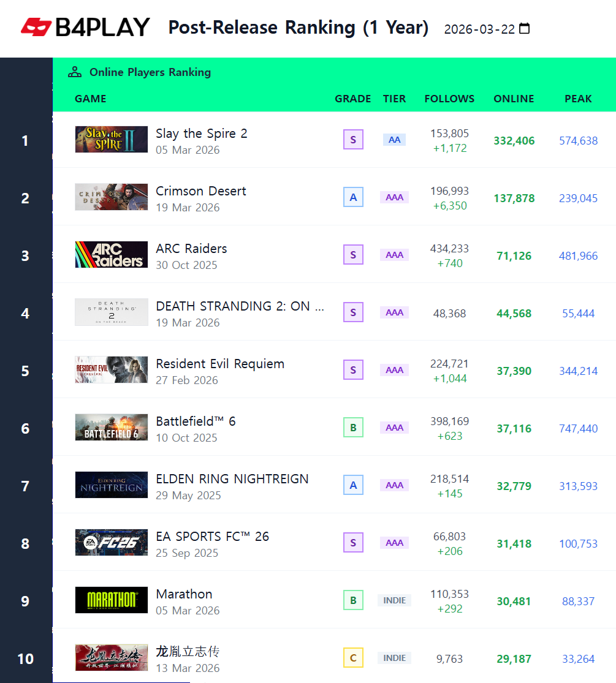Click the AAA tier tag for EA Sports FC 26
This screenshot has width=616, height=683.
click(x=394, y=542)
